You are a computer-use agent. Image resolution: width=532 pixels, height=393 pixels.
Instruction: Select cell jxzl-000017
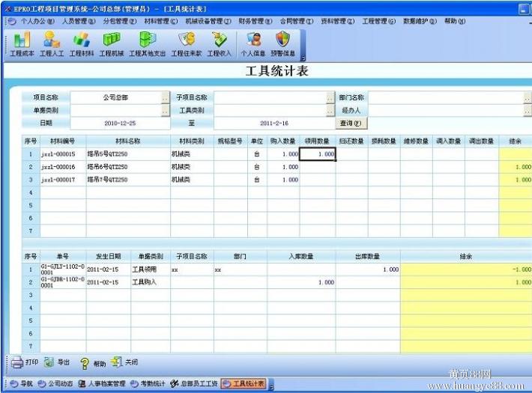63,180
